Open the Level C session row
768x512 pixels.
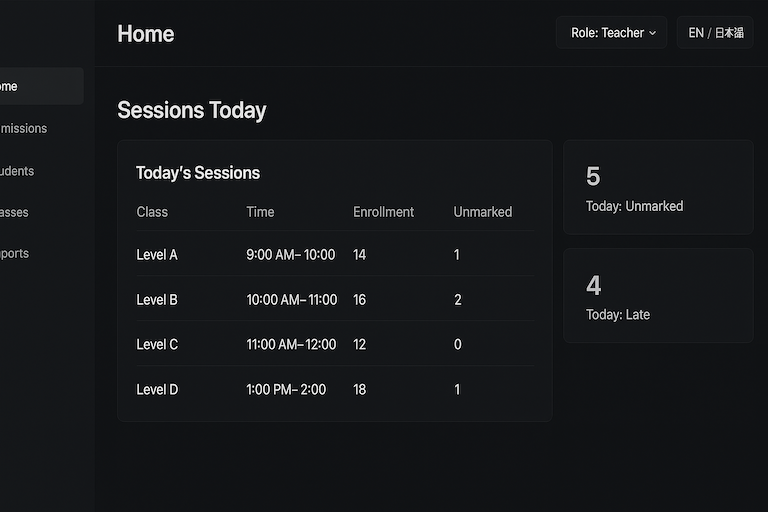[334, 344]
